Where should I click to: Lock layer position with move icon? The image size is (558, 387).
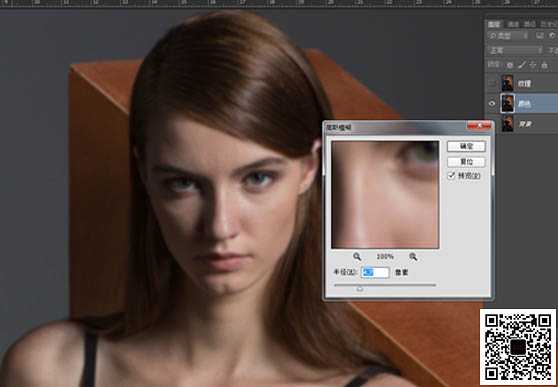533,65
